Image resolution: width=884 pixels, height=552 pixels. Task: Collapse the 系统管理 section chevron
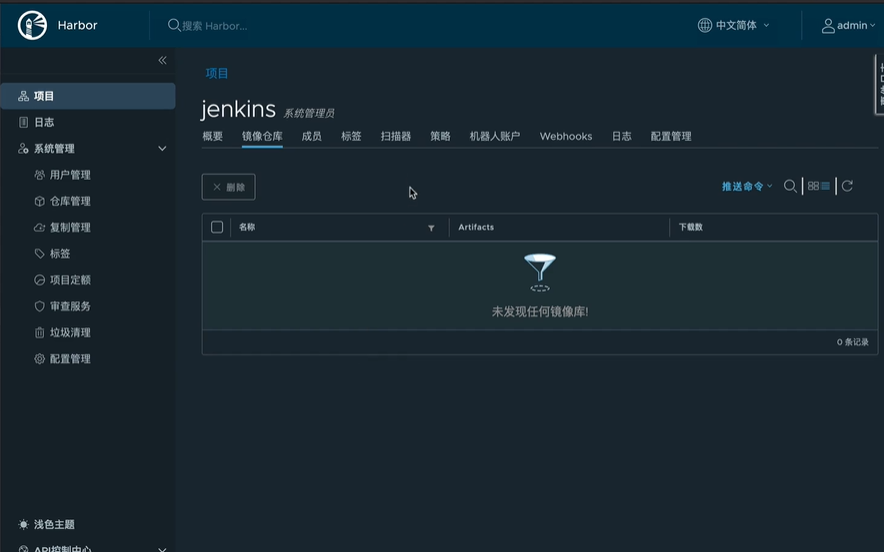pyautogui.click(x=162, y=149)
